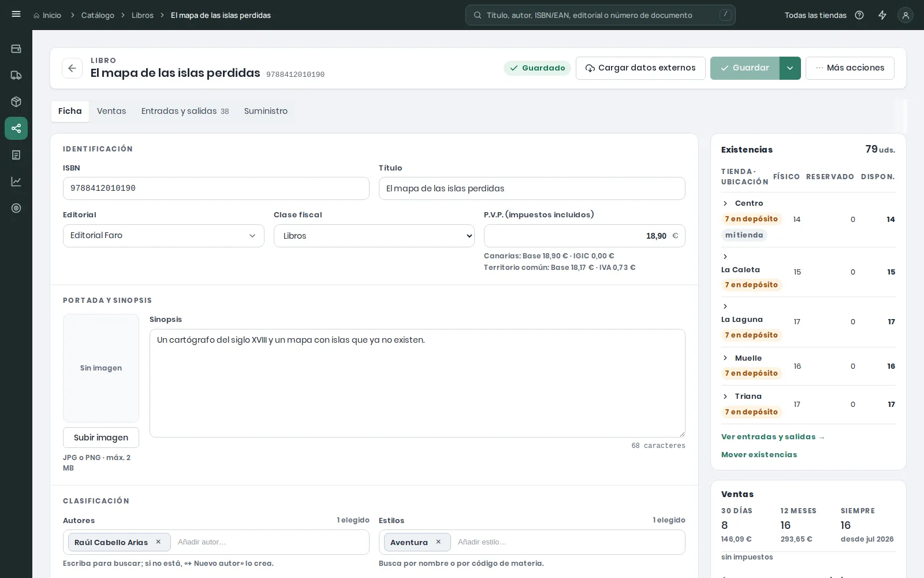Open the box package sidebar icon
This screenshot has height=578, width=924.
tap(16, 102)
